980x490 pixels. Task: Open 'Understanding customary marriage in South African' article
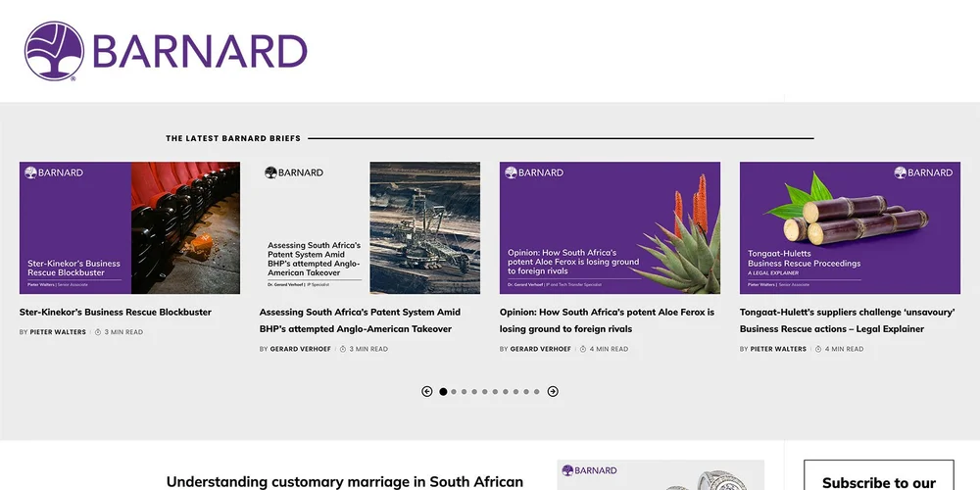point(344,482)
